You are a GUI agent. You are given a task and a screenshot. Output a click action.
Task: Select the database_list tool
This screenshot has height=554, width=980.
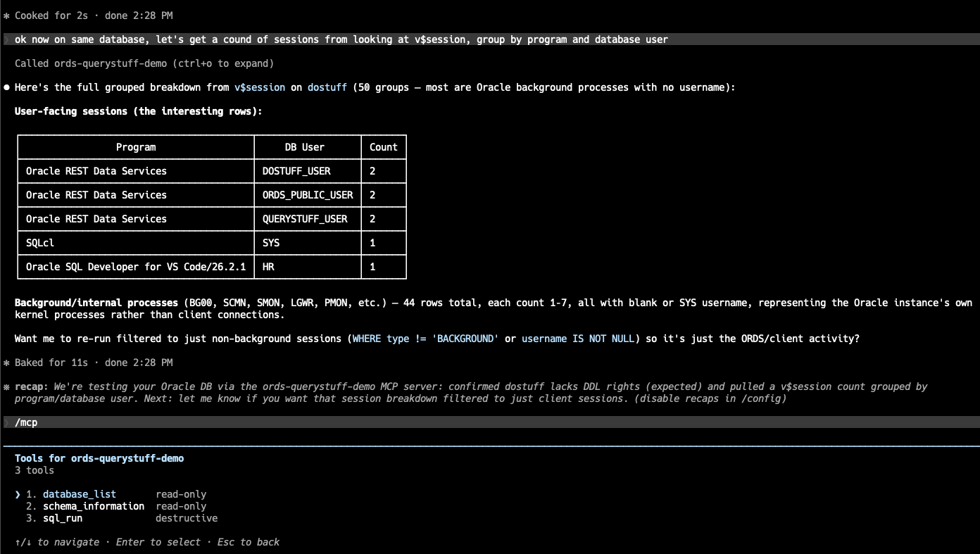pos(80,494)
